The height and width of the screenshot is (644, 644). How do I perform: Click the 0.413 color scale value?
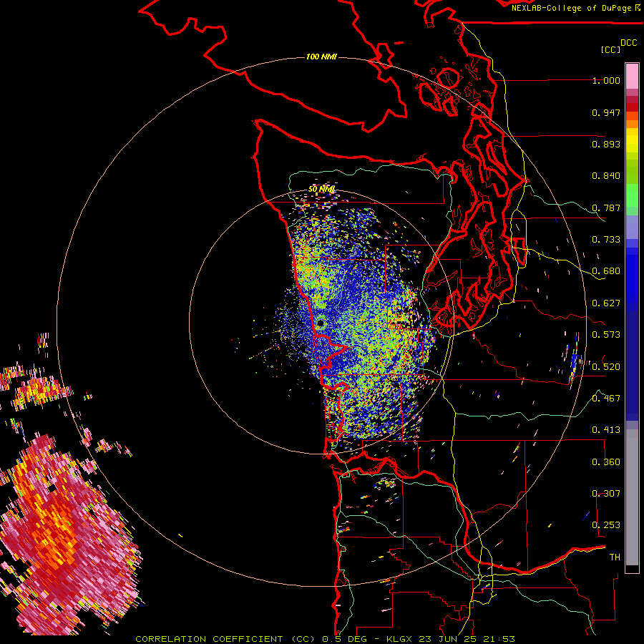click(x=606, y=430)
